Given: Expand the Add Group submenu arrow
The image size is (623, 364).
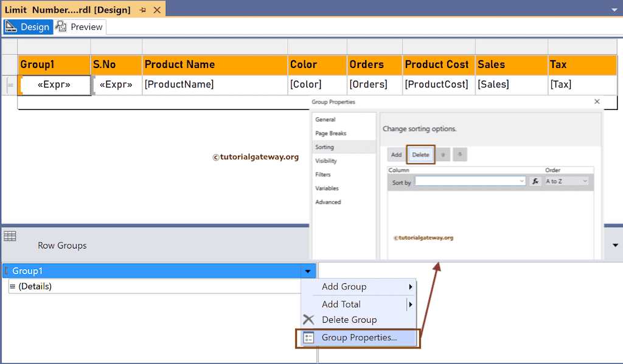Looking at the screenshot, I should click(x=411, y=286).
